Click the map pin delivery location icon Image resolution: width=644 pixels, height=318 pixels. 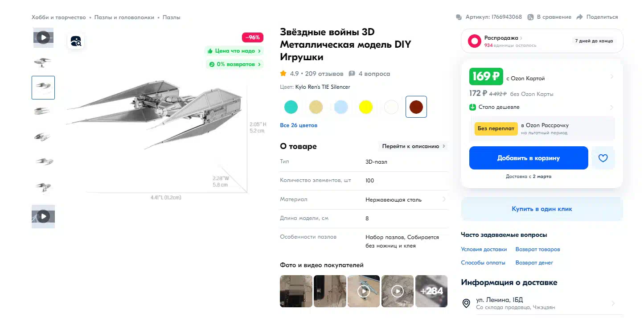tap(466, 303)
